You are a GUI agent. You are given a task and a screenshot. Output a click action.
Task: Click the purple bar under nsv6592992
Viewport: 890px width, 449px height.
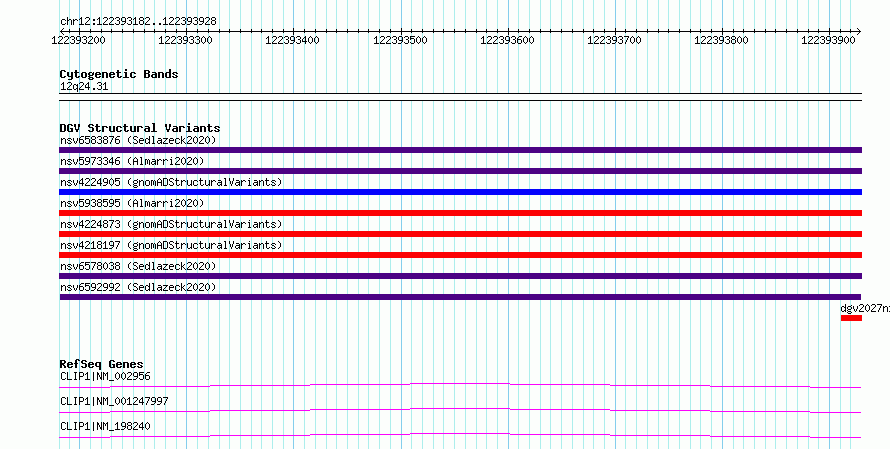pos(460,297)
